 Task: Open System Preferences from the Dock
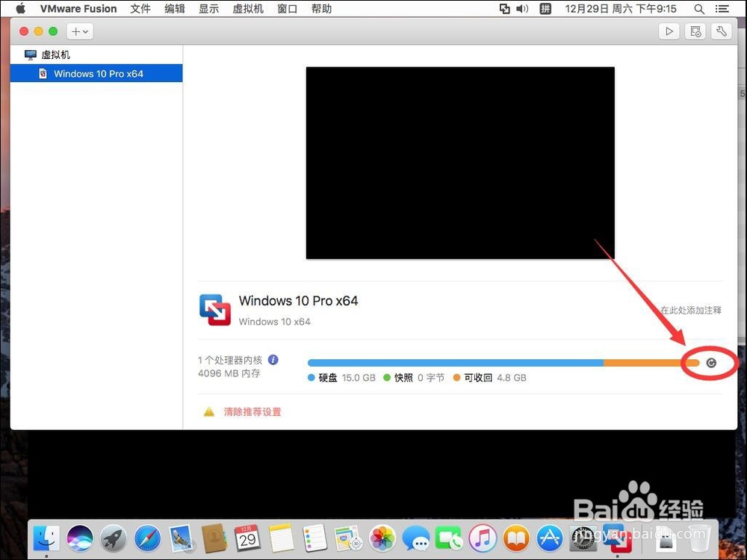coord(583,538)
